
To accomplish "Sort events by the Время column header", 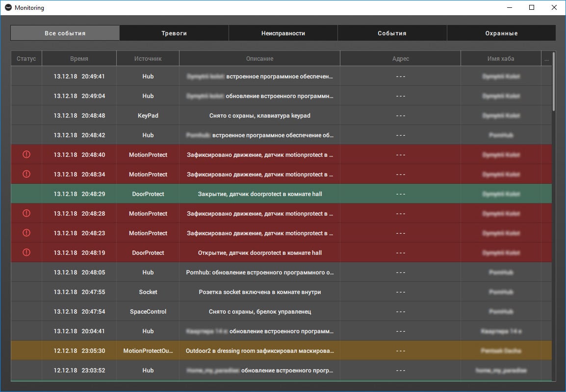I will point(78,58).
